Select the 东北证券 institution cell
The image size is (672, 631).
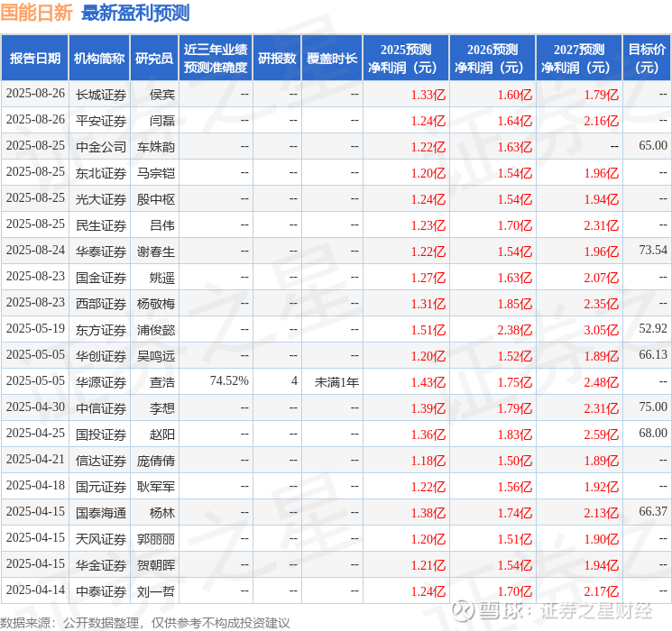click(101, 173)
